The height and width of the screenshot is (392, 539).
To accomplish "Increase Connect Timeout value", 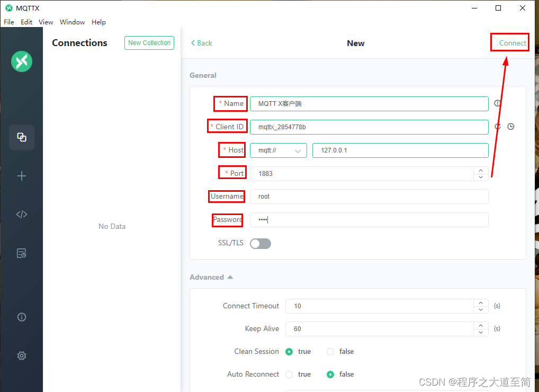I will [x=481, y=303].
